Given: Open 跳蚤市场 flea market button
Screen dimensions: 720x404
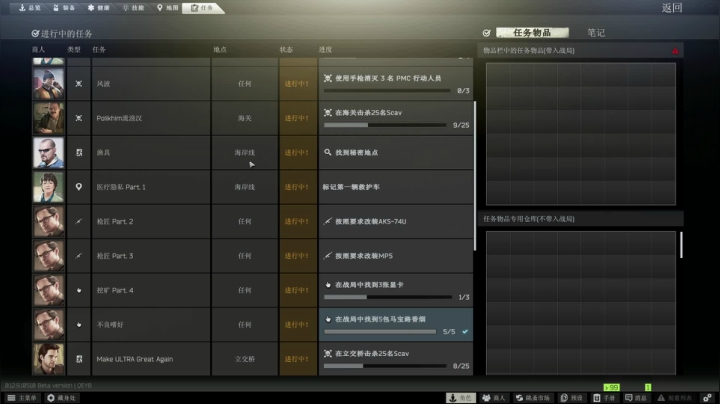Looking at the screenshot, I should [x=533, y=398].
